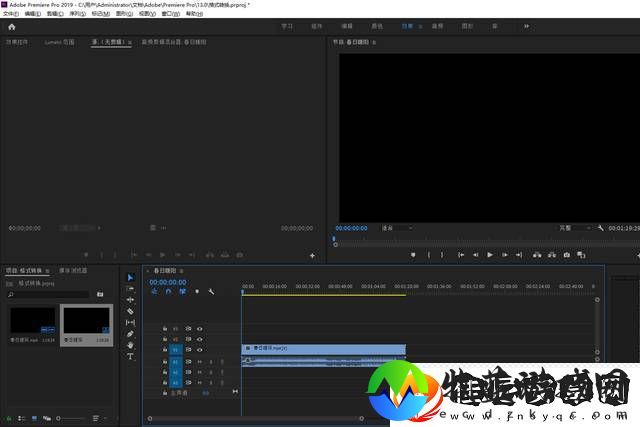Switch to Effect Controls tab
This screenshot has height=427, width=640.
17,42
